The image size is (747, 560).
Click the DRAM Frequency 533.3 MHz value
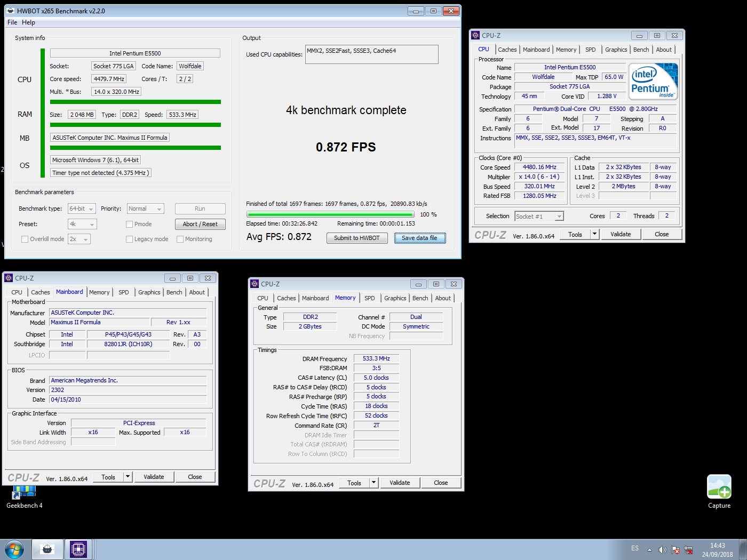(x=376, y=358)
